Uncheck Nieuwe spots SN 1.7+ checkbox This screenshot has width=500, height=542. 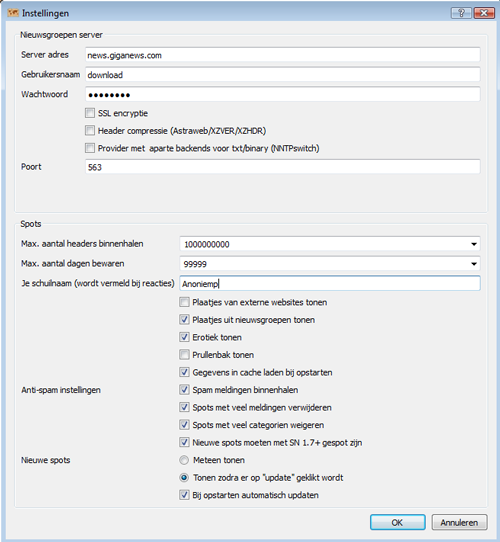pyautogui.click(x=184, y=442)
